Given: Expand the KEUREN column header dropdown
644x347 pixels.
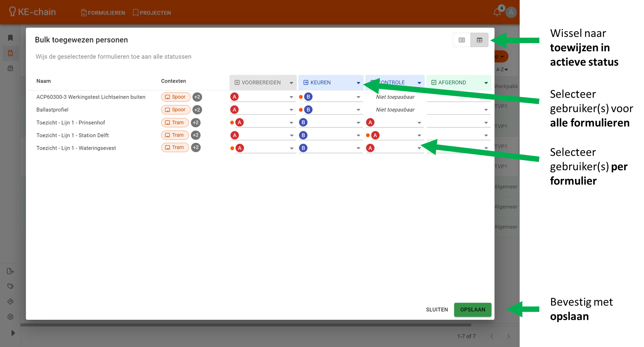Looking at the screenshot, I should pos(358,83).
